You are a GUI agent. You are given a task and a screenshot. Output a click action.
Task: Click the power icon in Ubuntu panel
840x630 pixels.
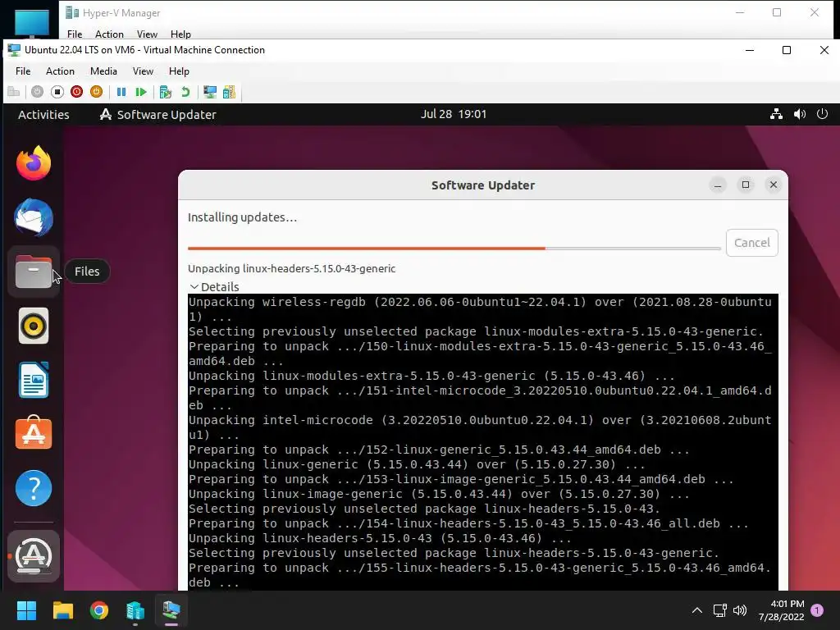822,114
